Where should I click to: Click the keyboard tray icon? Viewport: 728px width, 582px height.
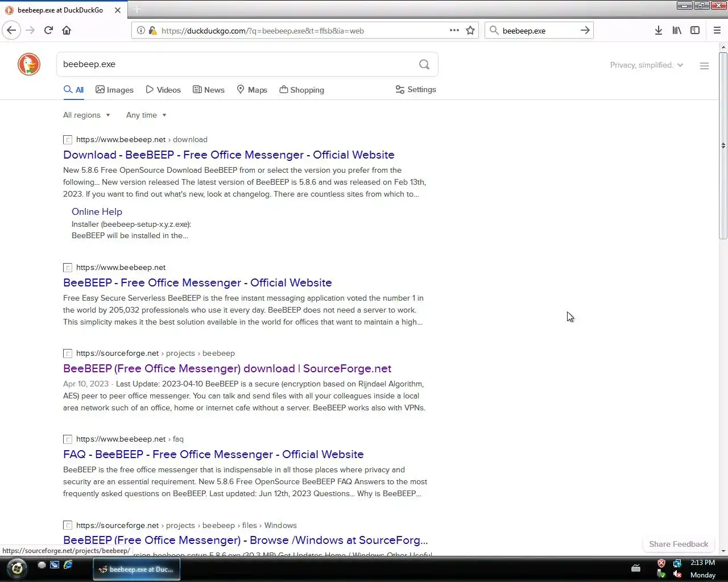(636, 568)
